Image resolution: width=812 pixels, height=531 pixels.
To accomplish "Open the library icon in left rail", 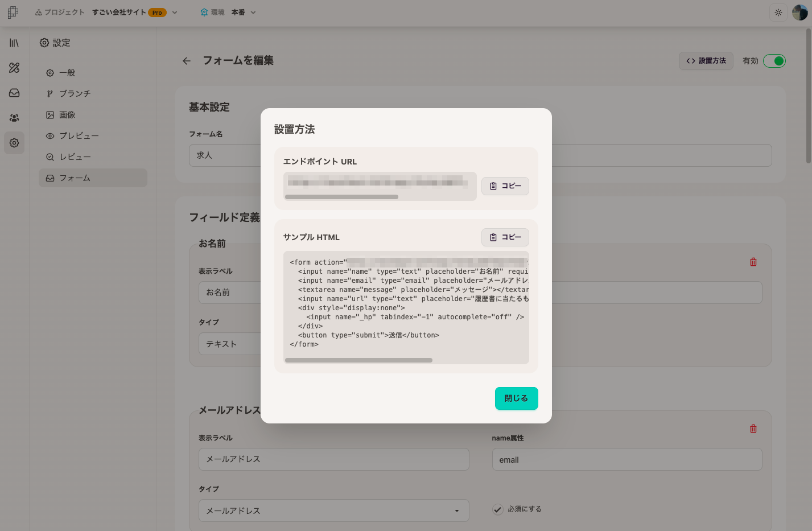I will 14,43.
